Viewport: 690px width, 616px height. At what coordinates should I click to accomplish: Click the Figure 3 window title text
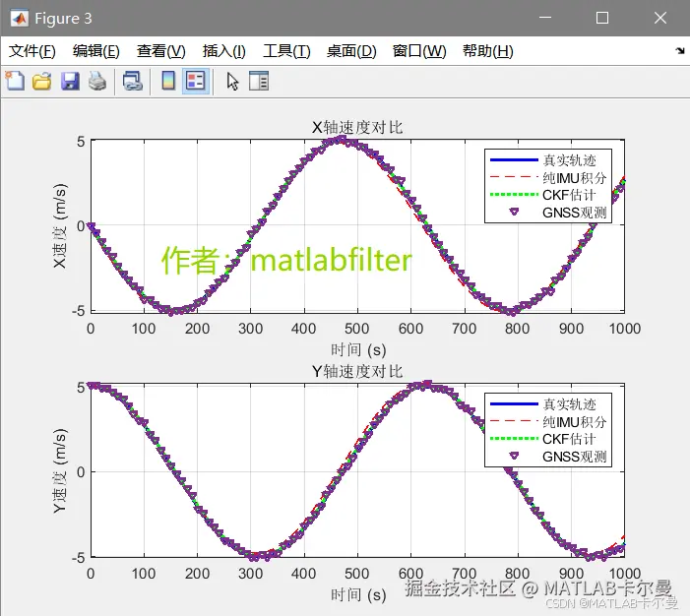63,19
